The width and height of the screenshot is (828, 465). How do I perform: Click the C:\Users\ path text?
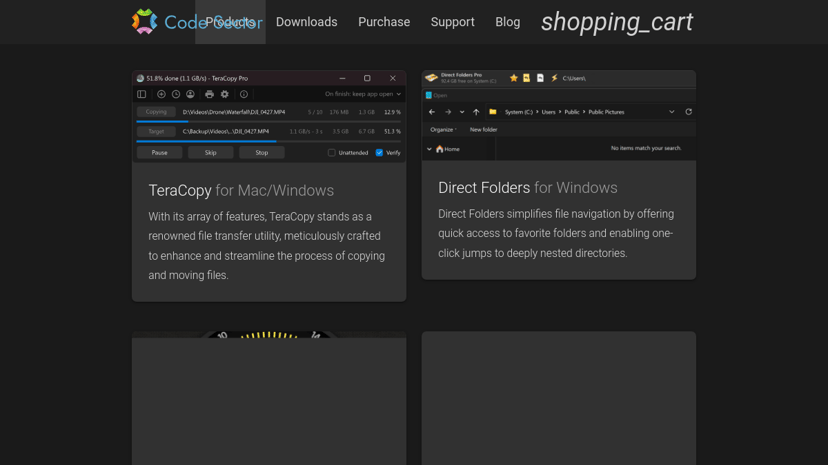point(574,78)
